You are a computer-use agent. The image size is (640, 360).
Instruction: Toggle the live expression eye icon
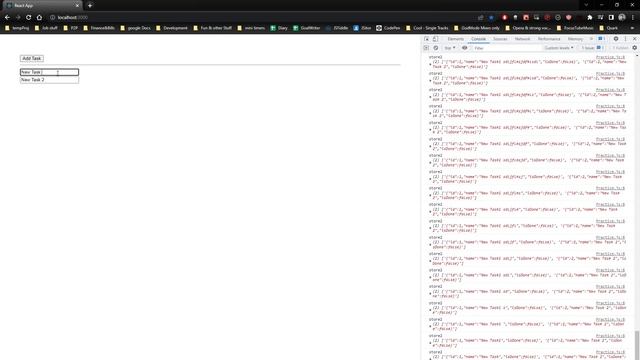tap(464, 48)
